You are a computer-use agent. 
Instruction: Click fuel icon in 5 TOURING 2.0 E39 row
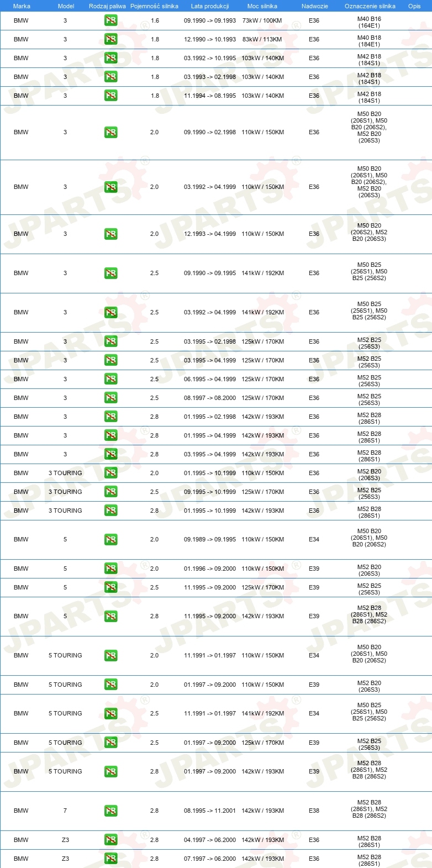click(111, 685)
